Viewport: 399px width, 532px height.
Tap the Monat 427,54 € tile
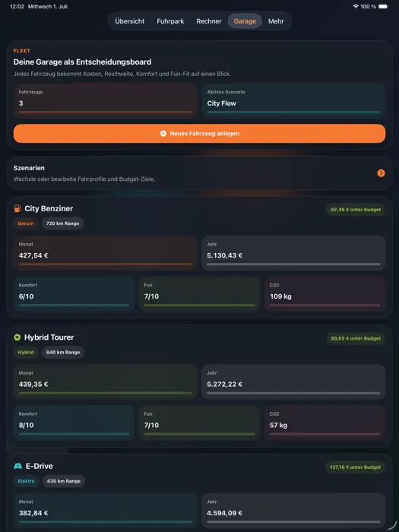[x=106, y=253]
